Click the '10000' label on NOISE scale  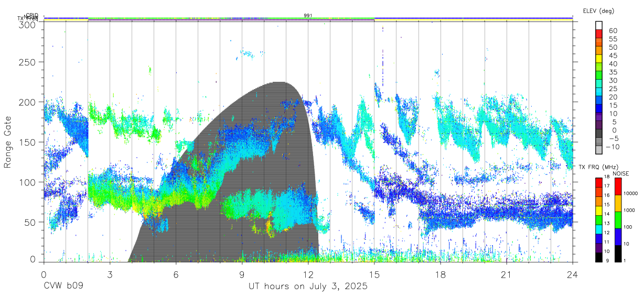pyautogui.click(x=630, y=193)
